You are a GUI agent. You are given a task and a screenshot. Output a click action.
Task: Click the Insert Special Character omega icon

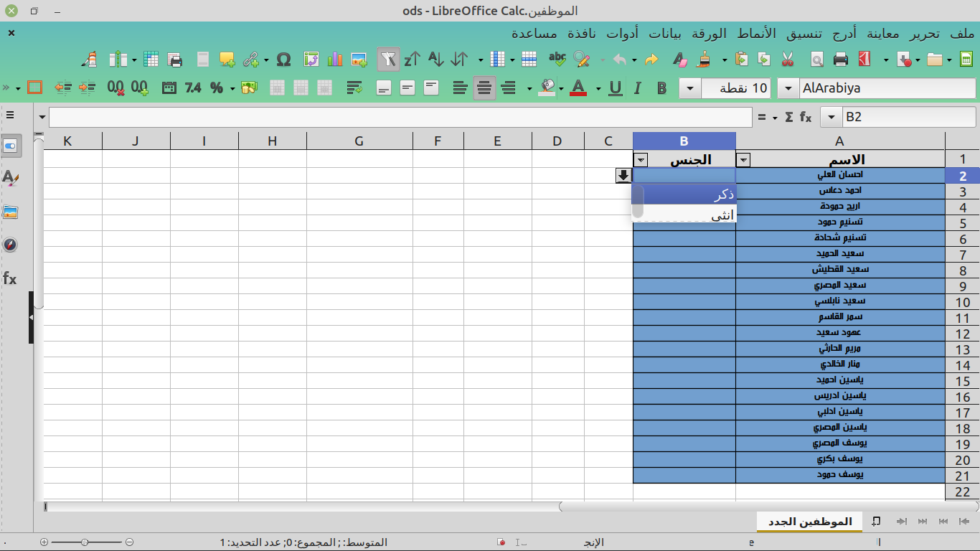[x=283, y=60]
